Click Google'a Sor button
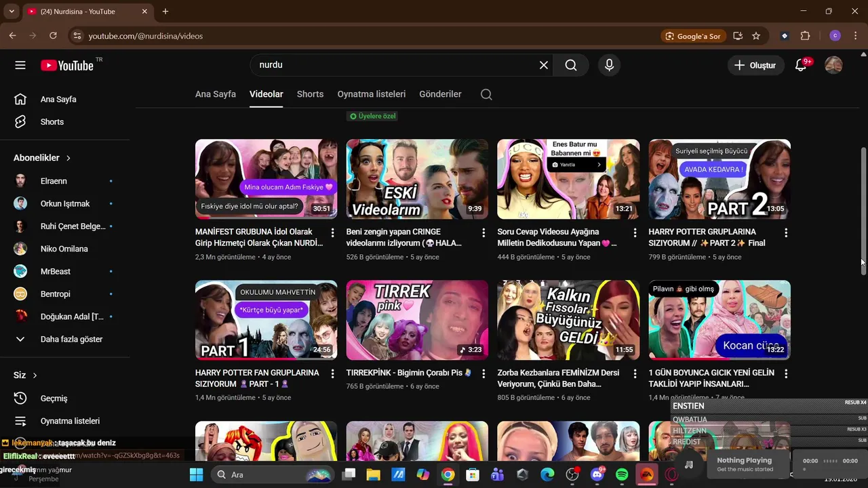The height and width of the screenshot is (488, 868). (693, 36)
